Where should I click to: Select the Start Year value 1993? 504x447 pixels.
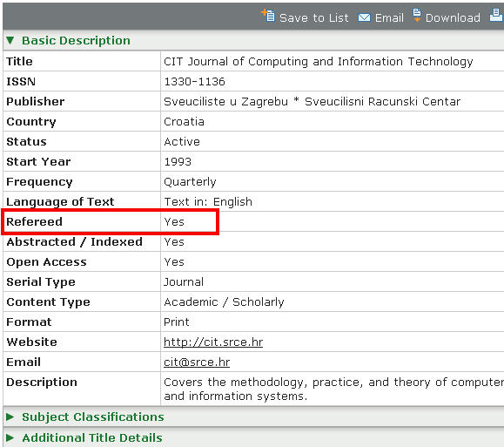(178, 161)
